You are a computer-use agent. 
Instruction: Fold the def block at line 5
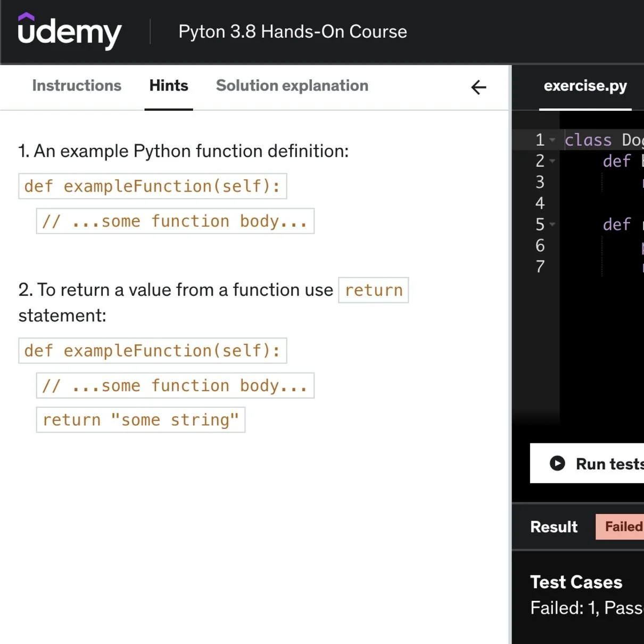552,225
